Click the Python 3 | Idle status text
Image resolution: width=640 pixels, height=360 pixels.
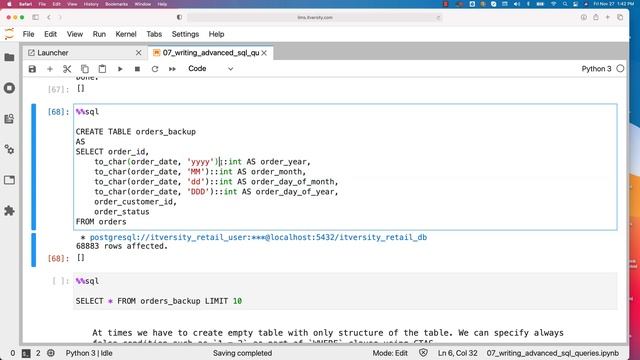pyautogui.click(x=89, y=353)
